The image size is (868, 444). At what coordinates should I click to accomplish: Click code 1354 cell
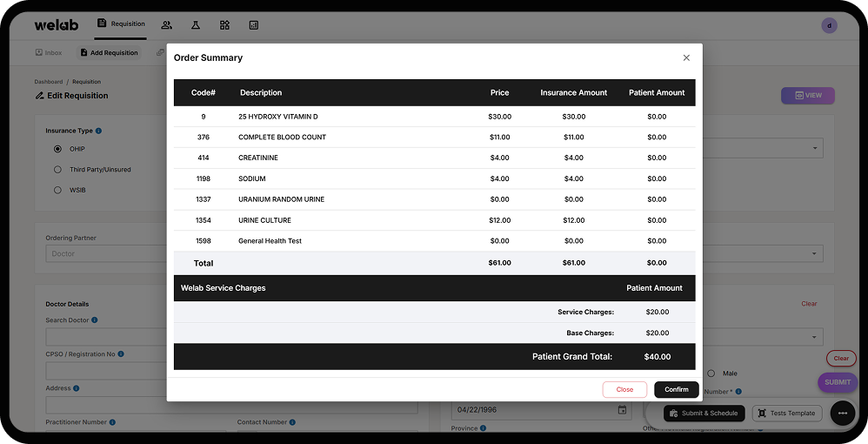pos(204,220)
